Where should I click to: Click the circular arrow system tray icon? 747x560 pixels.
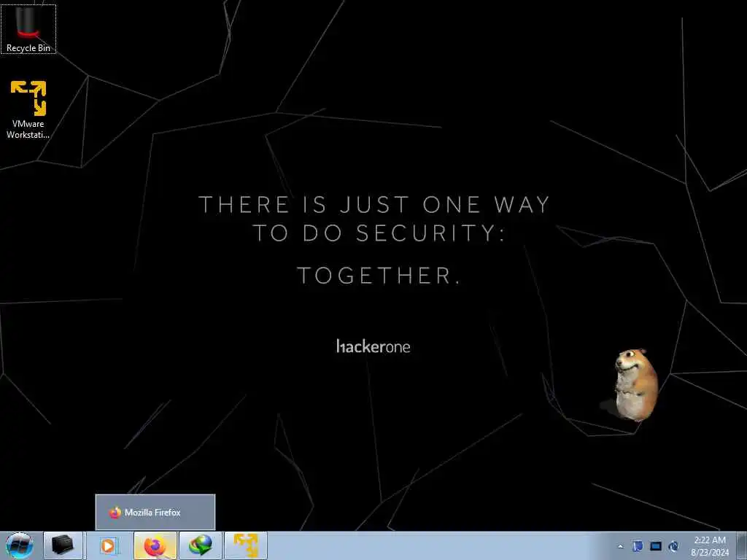(673, 546)
